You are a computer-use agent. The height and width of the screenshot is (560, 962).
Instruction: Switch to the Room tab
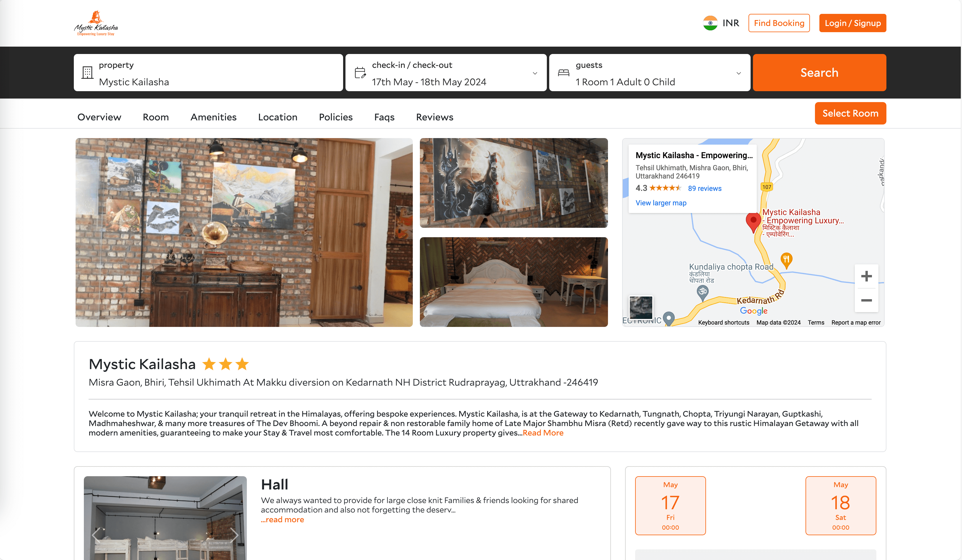coord(156,117)
